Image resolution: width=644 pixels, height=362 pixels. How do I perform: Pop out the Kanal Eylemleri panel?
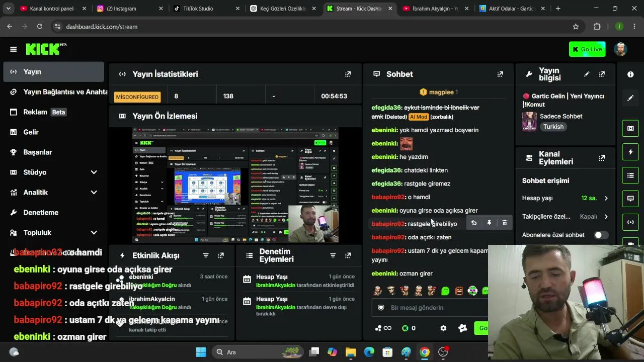602,158
